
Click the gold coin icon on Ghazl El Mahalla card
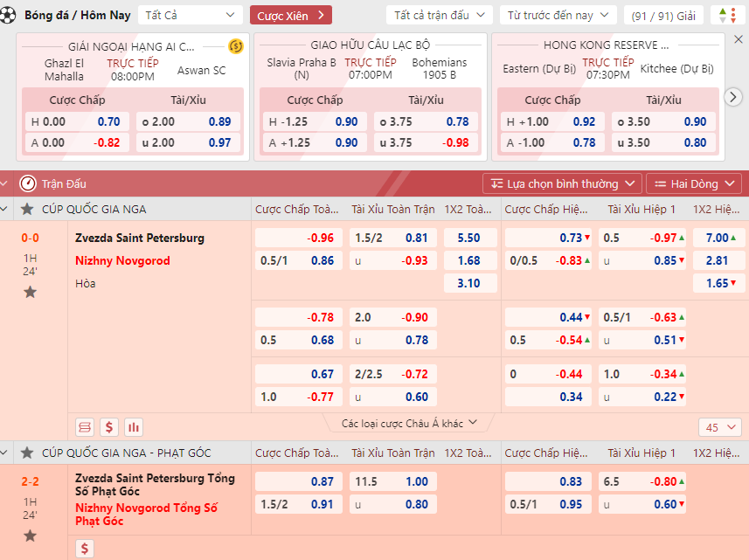pos(235,46)
